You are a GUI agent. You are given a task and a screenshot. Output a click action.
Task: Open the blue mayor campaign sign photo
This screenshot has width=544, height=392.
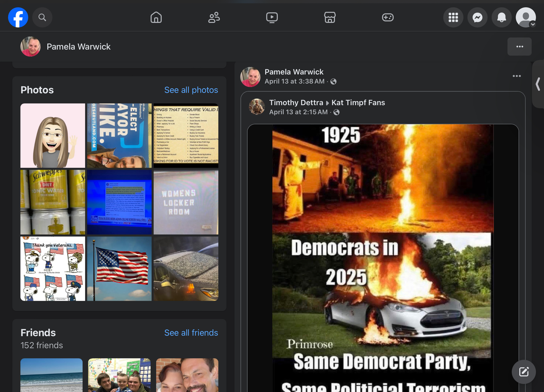119,136
